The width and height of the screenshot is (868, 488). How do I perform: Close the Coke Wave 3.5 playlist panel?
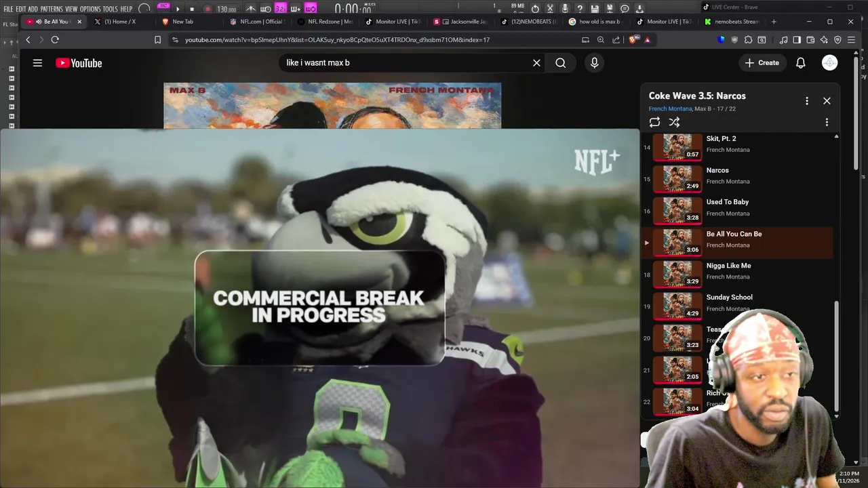click(x=827, y=100)
